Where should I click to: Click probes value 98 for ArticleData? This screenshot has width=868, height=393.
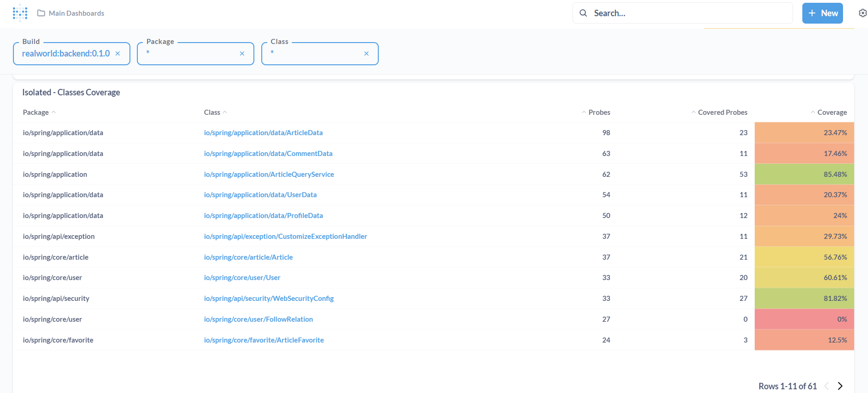point(606,133)
